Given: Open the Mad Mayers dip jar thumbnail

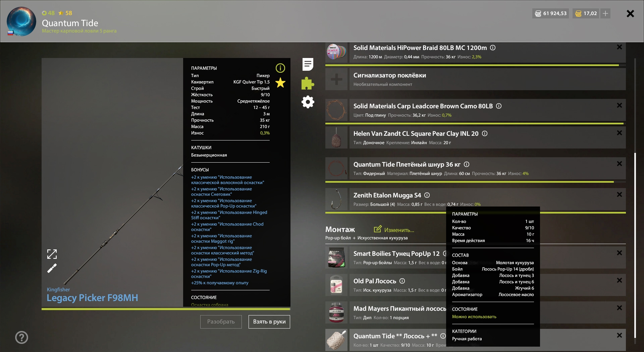Looking at the screenshot, I should (336, 312).
